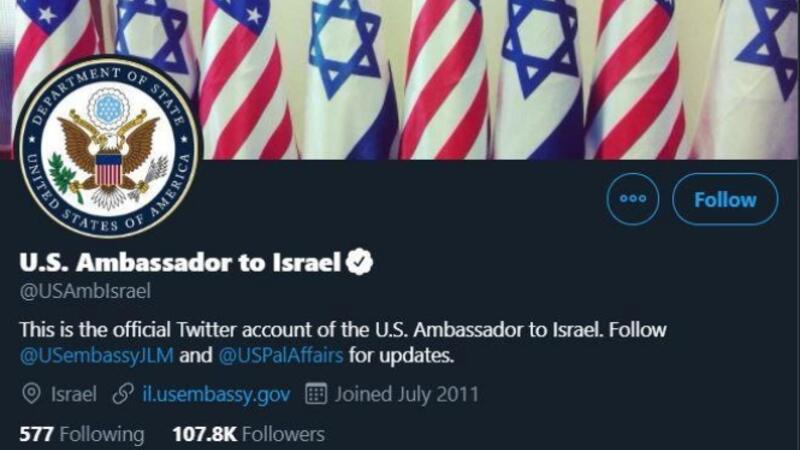Screen dimensions: 800x450
Task: Open the Department of State profile picture
Action: (108, 147)
